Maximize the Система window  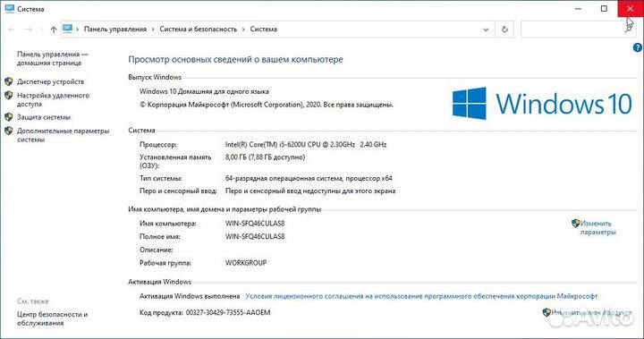[x=604, y=9]
